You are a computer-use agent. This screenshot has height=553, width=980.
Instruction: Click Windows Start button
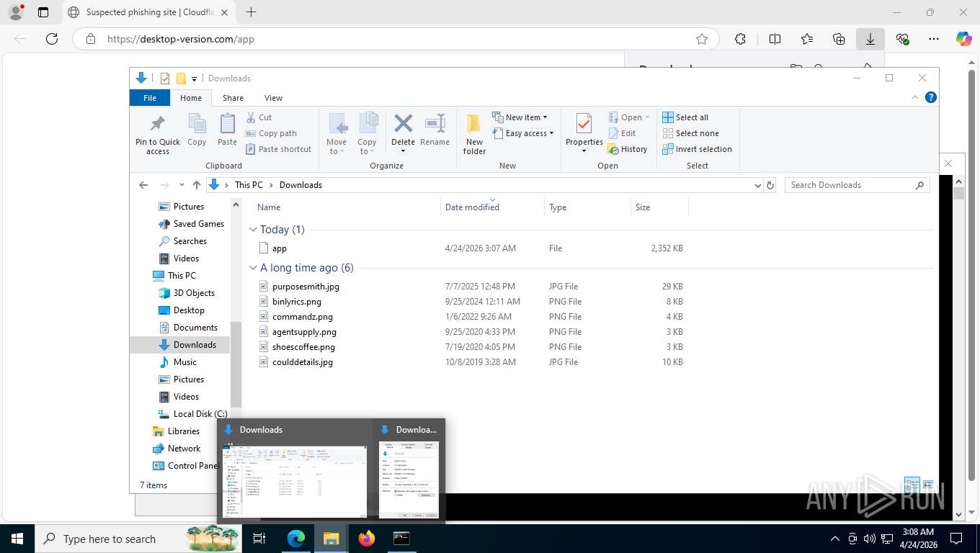tap(17, 538)
